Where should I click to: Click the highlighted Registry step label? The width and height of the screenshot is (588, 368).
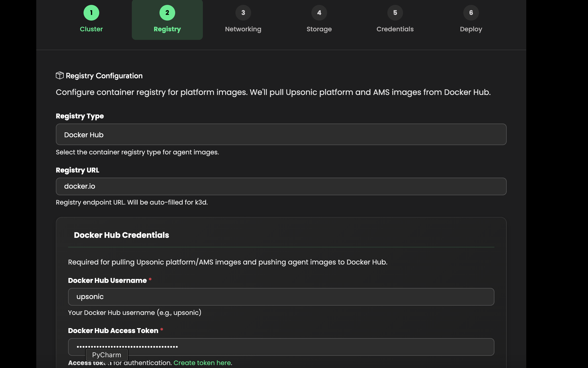(x=167, y=29)
